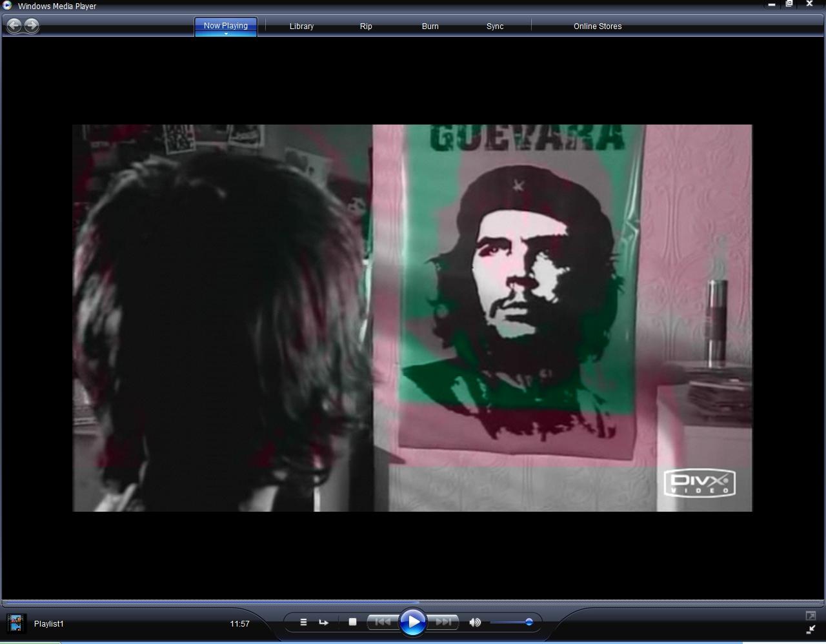Adjust the volume slider

[512, 622]
